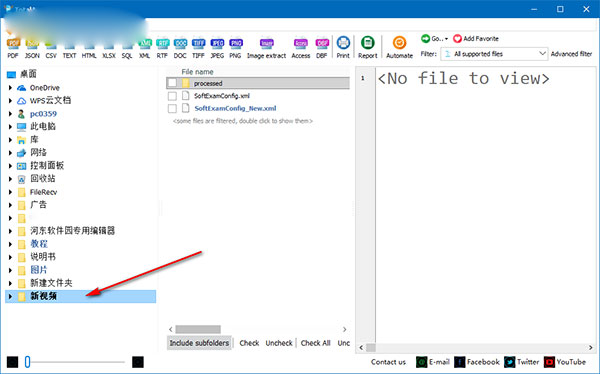Choose the JSON conversion icon
Viewport: 600px width, 374px height.
click(x=32, y=43)
